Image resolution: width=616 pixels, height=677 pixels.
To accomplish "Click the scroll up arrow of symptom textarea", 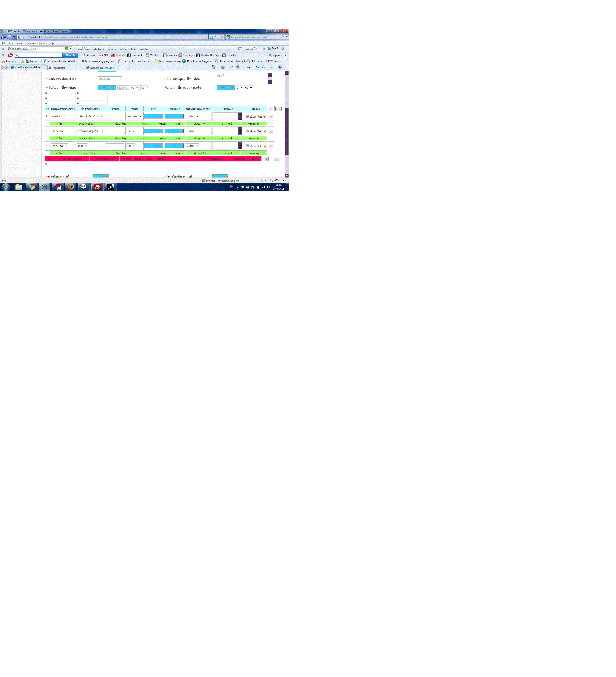I will (x=269, y=75).
